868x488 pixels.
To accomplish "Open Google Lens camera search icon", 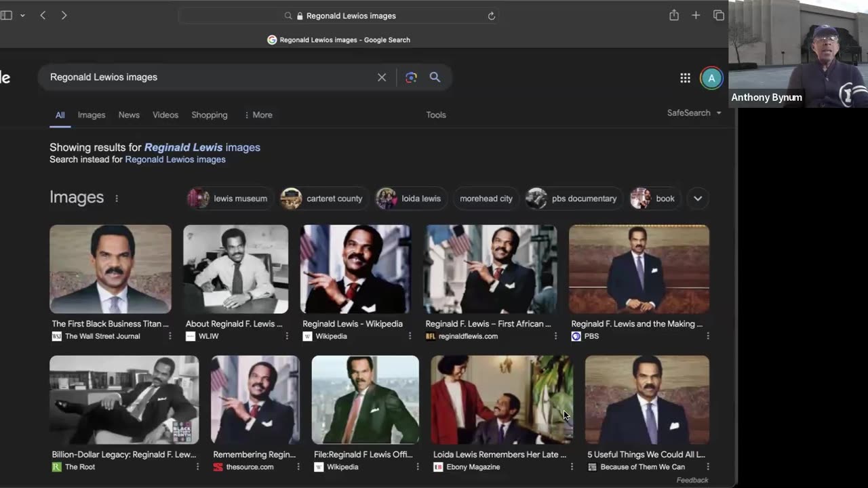I will pyautogui.click(x=411, y=77).
